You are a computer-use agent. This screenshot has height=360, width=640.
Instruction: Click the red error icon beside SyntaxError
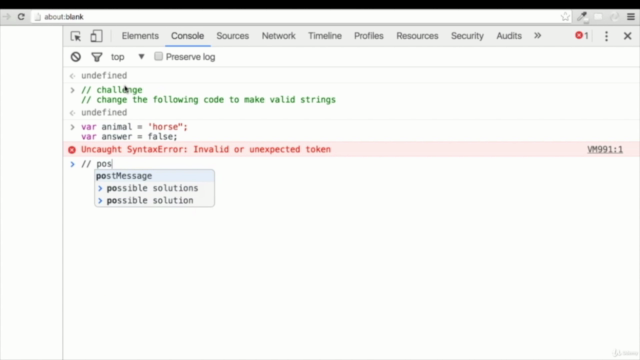pos(72,150)
